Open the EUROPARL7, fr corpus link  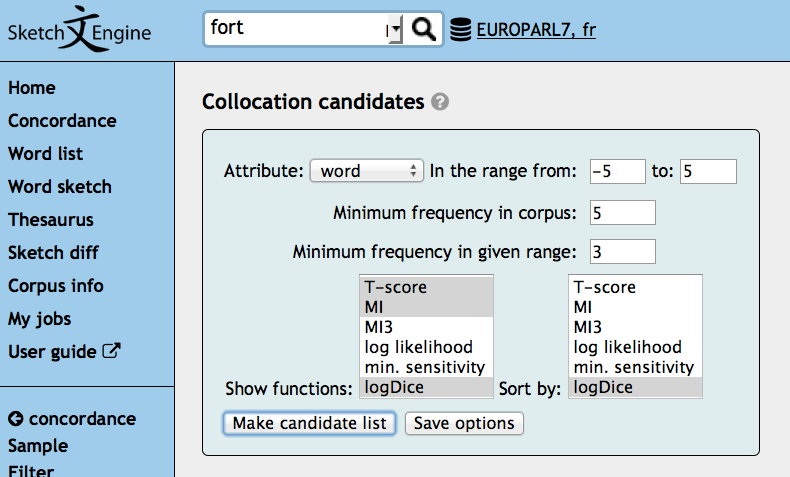coord(536,30)
